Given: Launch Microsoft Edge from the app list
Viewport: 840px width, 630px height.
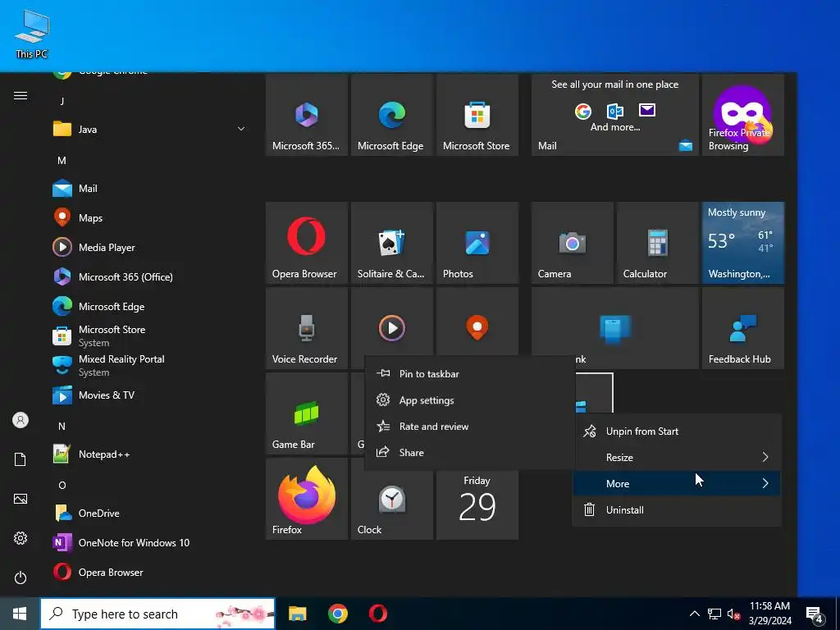Looking at the screenshot, I should 150,307.
